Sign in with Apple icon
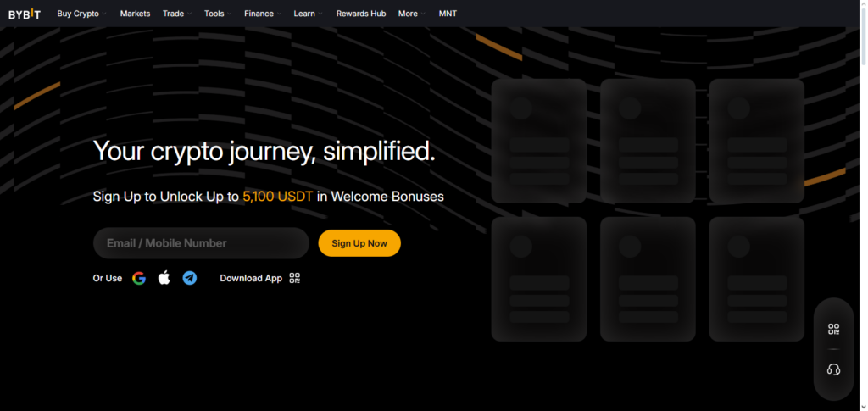The width and height of the screenshot is (868, 411). (164, 278)
